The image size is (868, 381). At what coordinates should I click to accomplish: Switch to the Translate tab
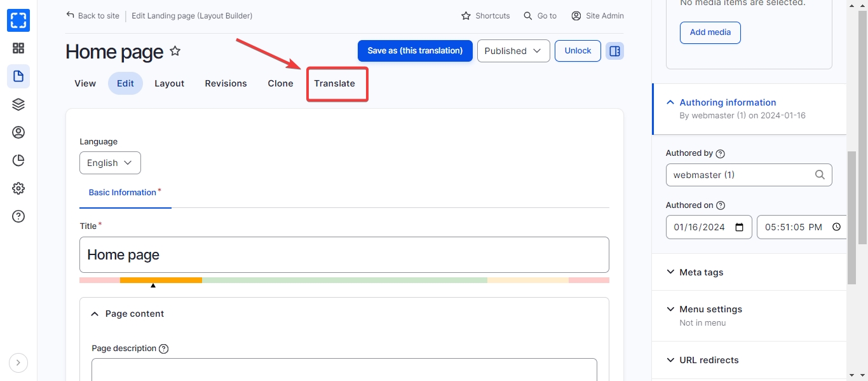coord(334,83)
